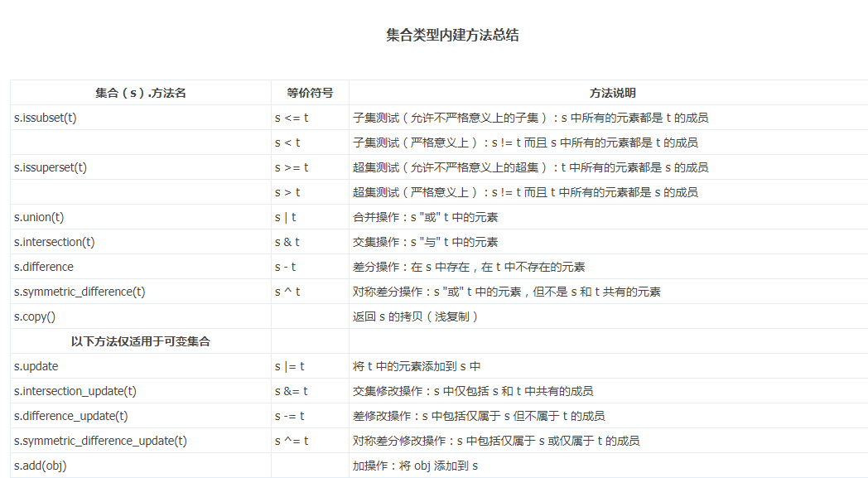Click description starting 对称差分操作
The width and height of the screenshot is (868, 478).
(x=507, y=292)
